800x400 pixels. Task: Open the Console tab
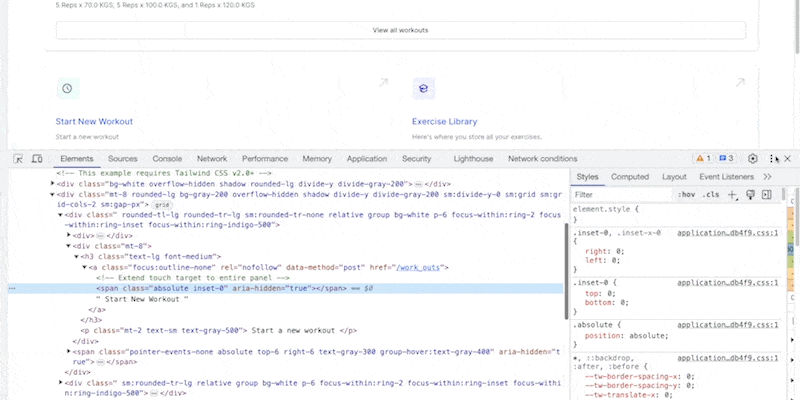coord(167,159)
